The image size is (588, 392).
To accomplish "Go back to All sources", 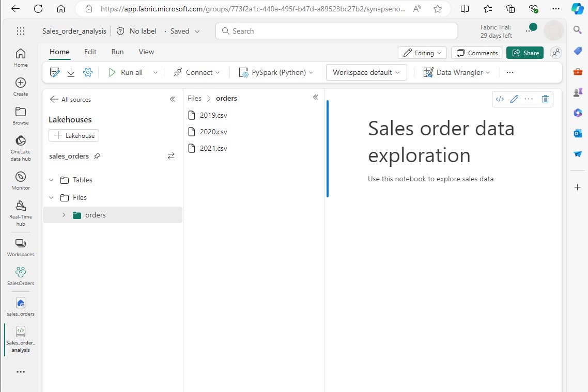I will pyautogui.click(x=70, y=99).
